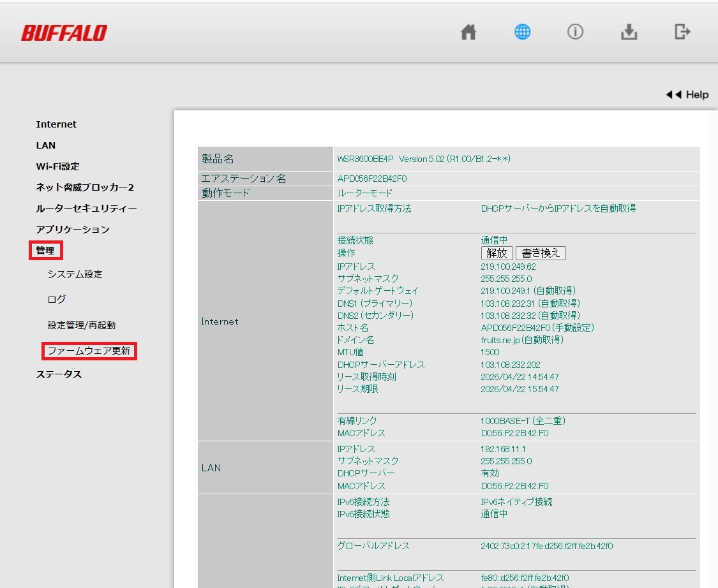Click DHCPサーバーからIPアドレスを自動取得 text
The width and height of the screenshot is (718, 588).
(558, 209)
